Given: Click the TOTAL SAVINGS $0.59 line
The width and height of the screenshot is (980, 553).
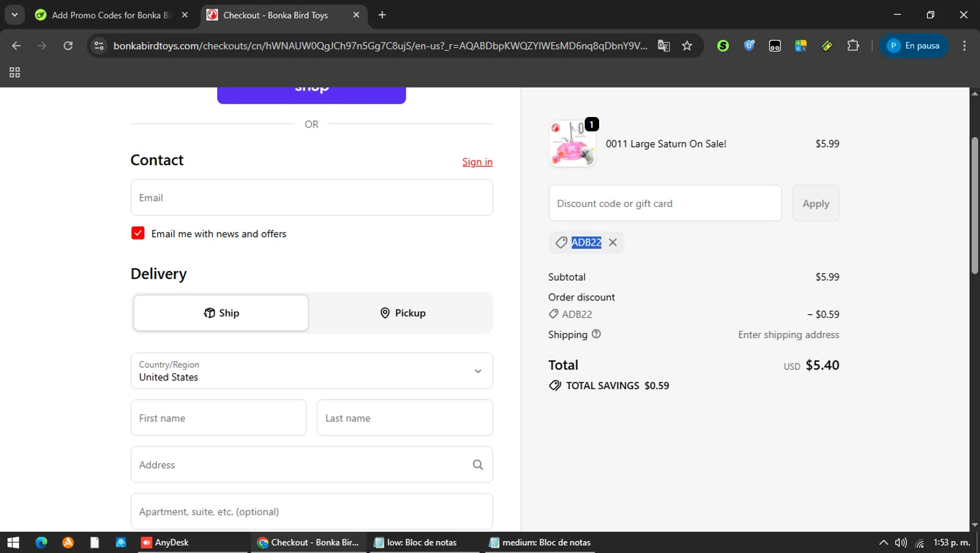Looking at the screenshot, I should click(x=610, y=386).
